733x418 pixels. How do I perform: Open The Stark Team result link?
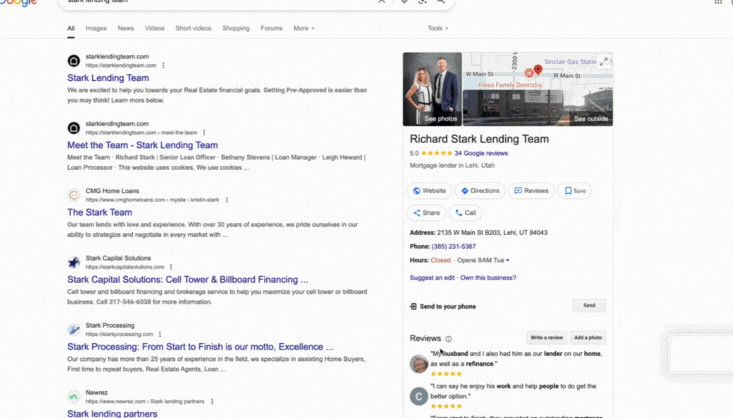[100, 213]
